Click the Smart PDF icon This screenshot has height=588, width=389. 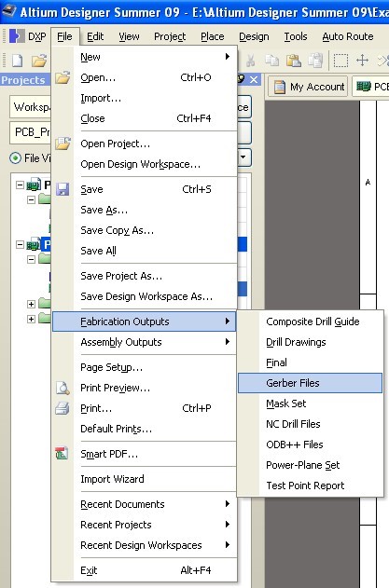(x=62, y=454)
